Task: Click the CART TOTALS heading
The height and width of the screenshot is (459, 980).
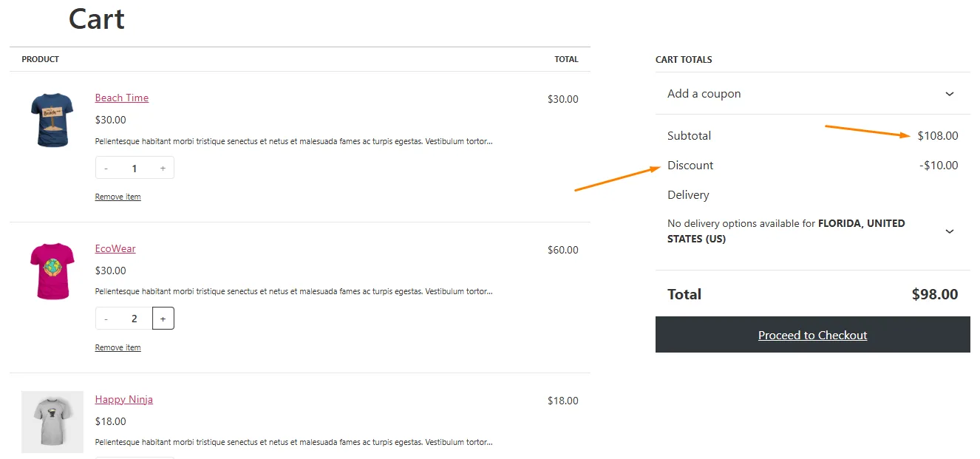Action: [684, 59]
